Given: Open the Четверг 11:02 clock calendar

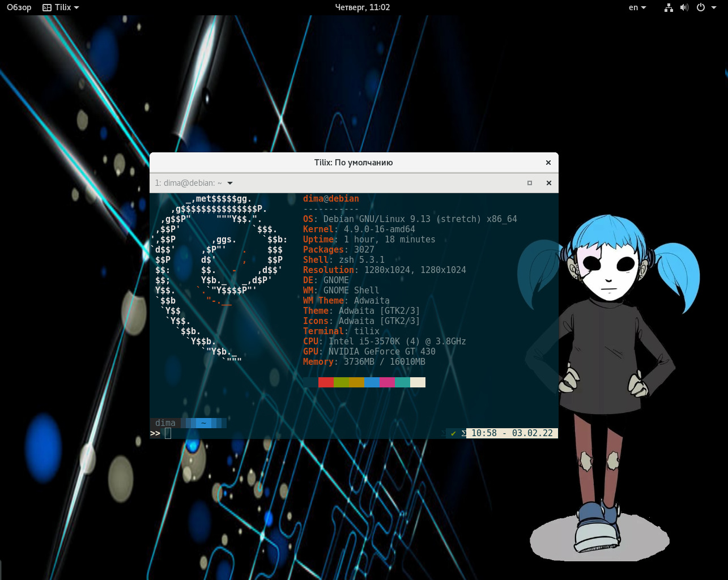Looking at the screenshot, I should pyautogui.click(x=363, y=7).
